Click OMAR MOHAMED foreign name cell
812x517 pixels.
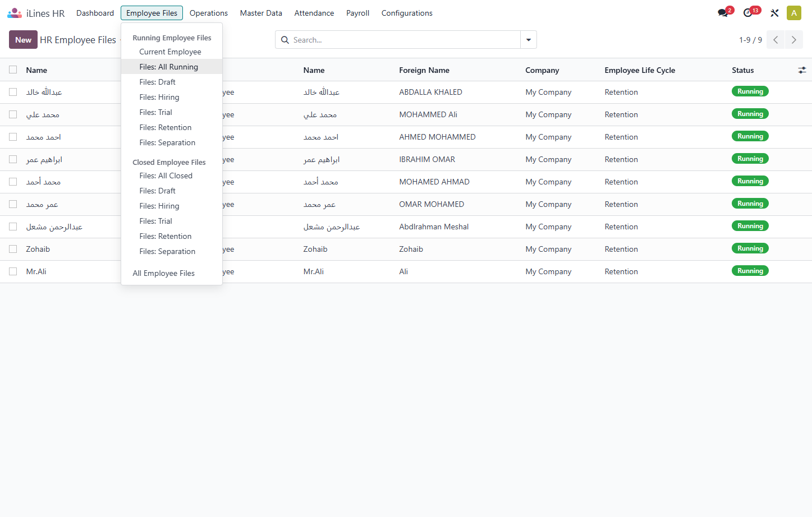tap(432, 204)
